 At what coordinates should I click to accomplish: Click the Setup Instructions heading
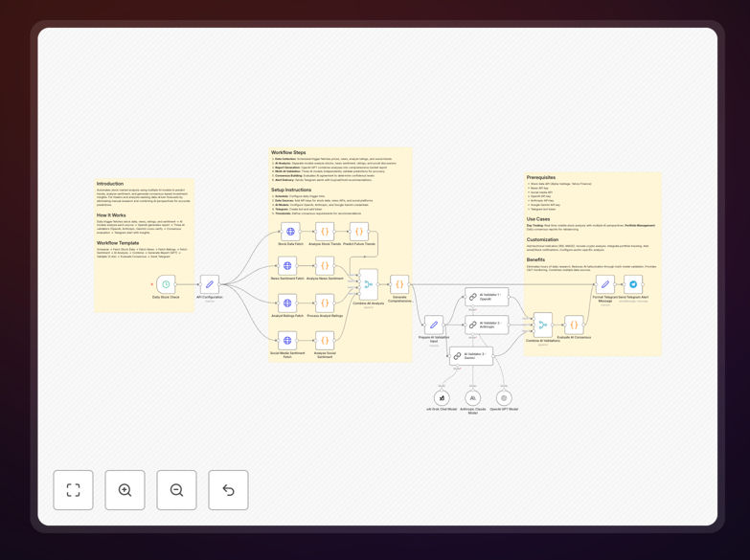click(291, 190)
